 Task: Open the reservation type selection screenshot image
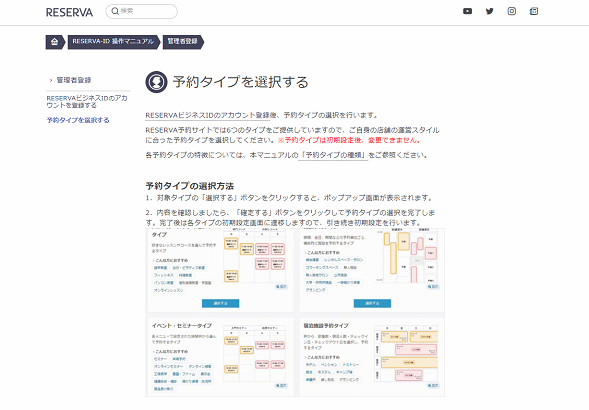[x=295, y=312]
